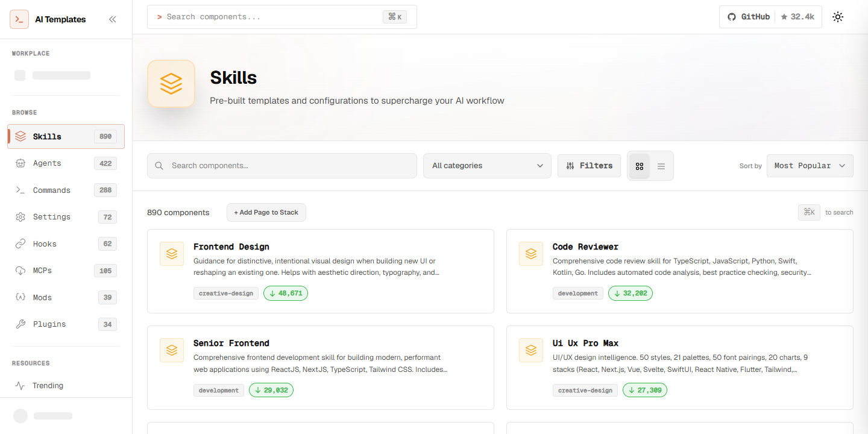Click the 27,309 downloads badge
Image resolution: width=868 pixels, height=434 pixels.
tap(645, 390)
